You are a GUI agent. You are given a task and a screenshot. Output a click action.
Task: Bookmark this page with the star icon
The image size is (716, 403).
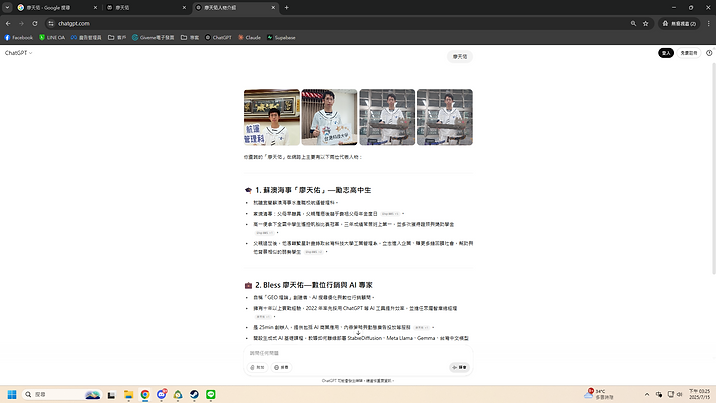[x=646, y=22]
